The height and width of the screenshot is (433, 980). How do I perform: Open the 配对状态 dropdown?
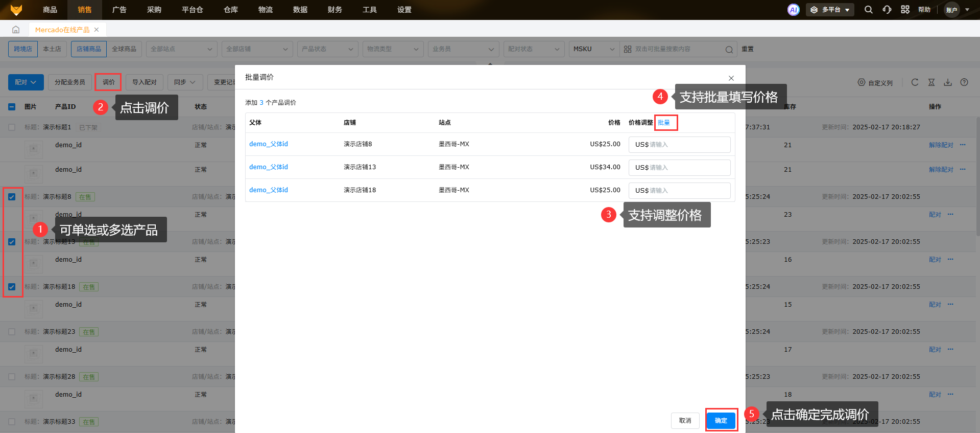[534, 49]
